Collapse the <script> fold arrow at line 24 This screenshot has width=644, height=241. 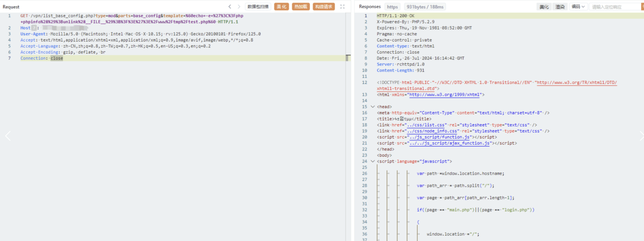click(373, 161)
